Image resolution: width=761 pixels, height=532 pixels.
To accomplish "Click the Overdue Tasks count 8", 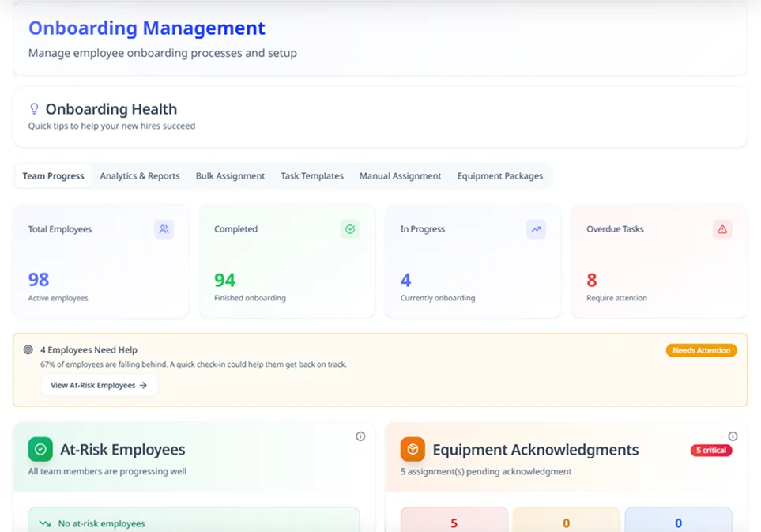I will [x=592, y=280].
